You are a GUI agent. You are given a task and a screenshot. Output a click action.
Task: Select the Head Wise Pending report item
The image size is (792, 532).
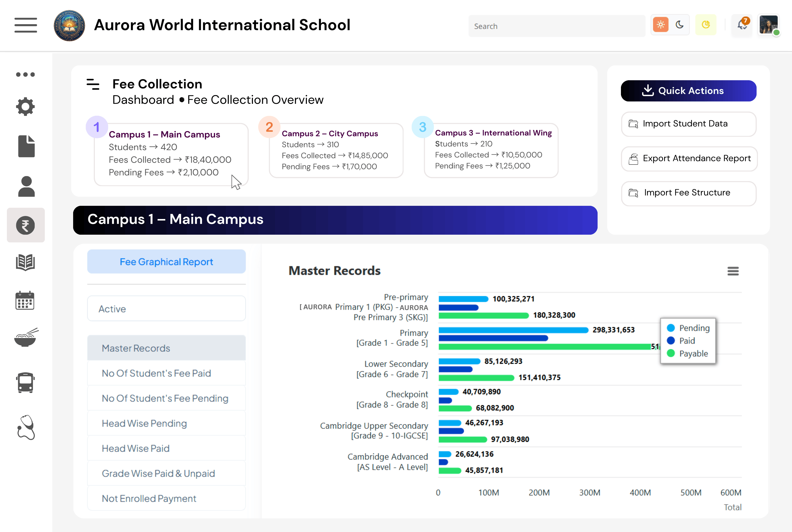(166, 423)
